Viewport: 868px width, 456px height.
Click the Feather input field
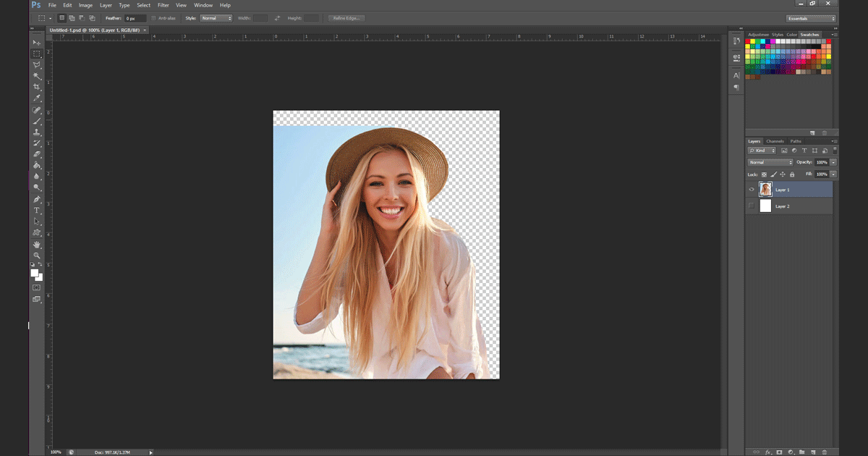point(135,17)
